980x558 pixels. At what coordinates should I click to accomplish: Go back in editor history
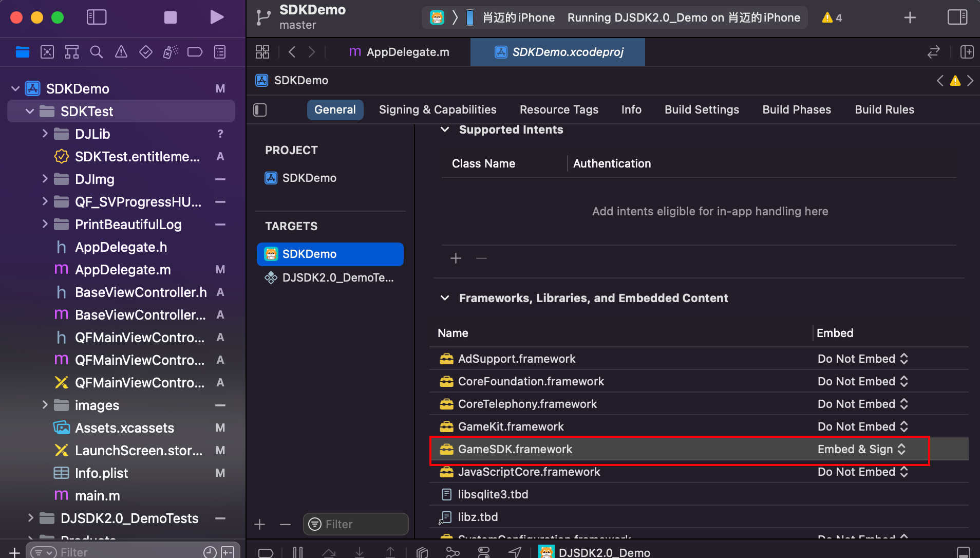point(292,52)
